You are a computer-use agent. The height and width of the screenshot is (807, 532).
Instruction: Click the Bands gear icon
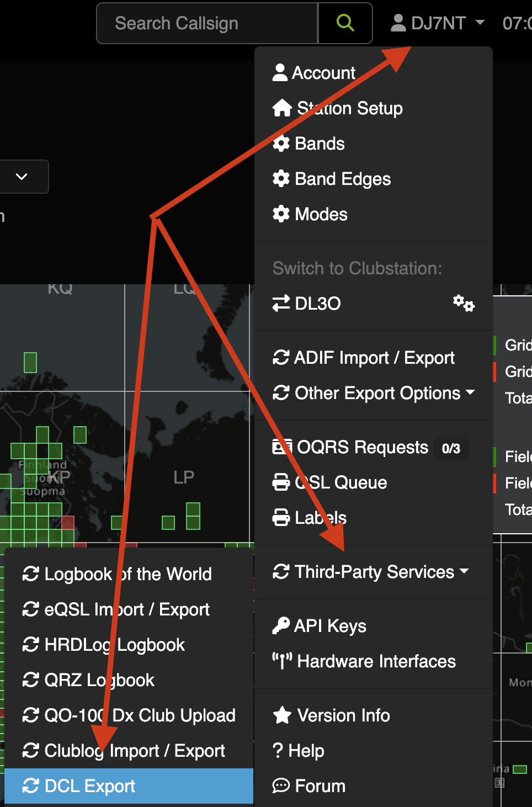point(281,144)
